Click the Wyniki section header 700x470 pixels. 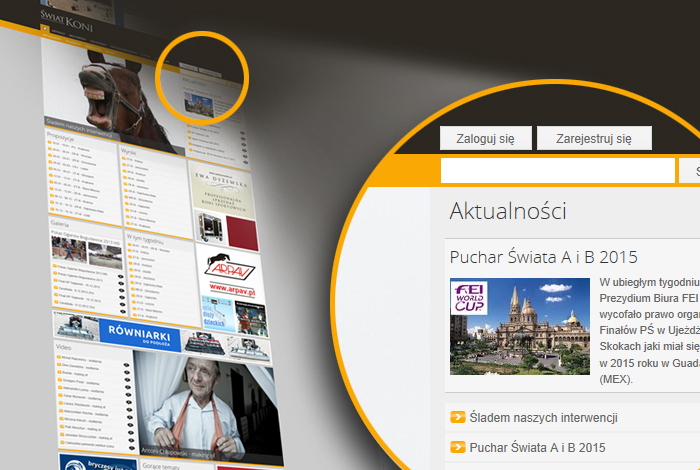[130, 148]
